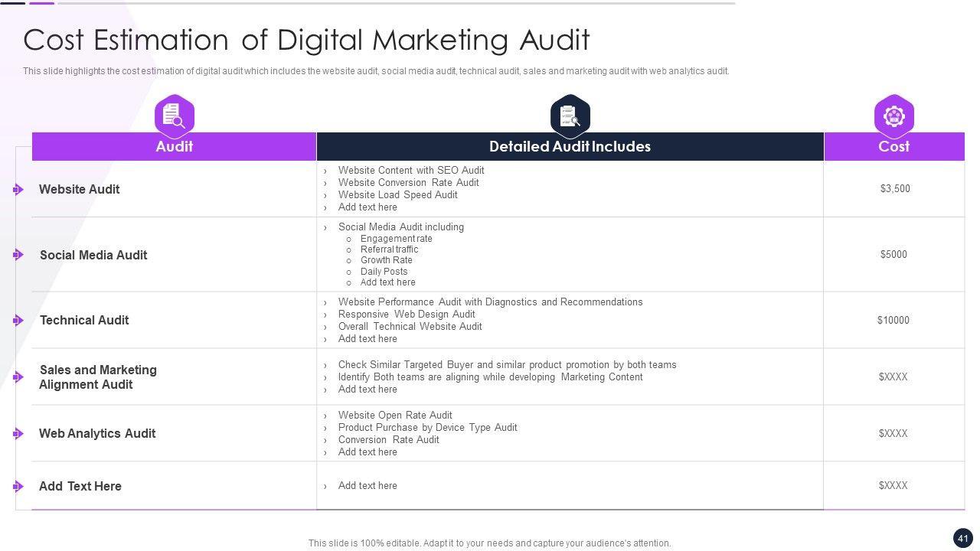This screenshot has height=551, width=980.
Task: Select the slide number 41 badge
Action: point(962,538)
